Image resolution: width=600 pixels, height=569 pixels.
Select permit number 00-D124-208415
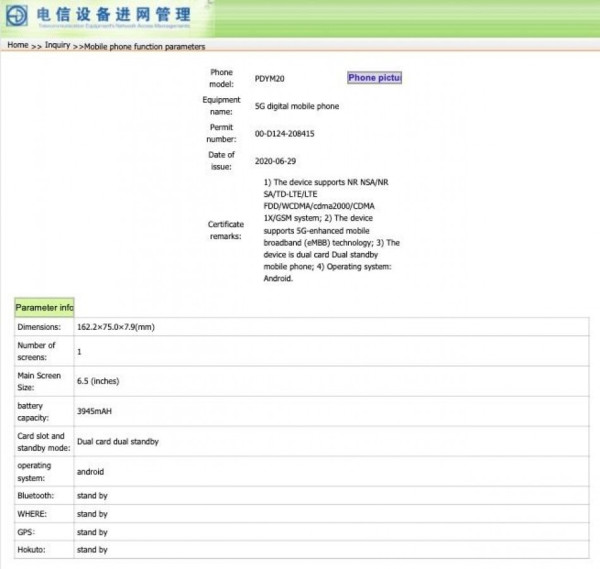click(x=285, y=134)
